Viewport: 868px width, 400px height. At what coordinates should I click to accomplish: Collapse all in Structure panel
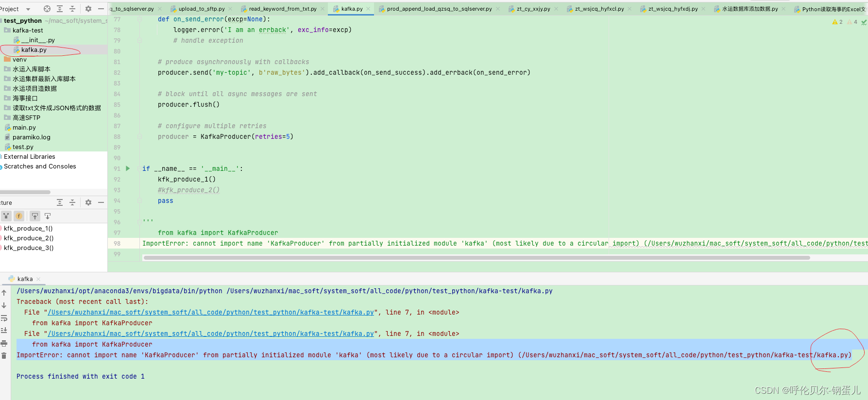[x=72, y=202]
